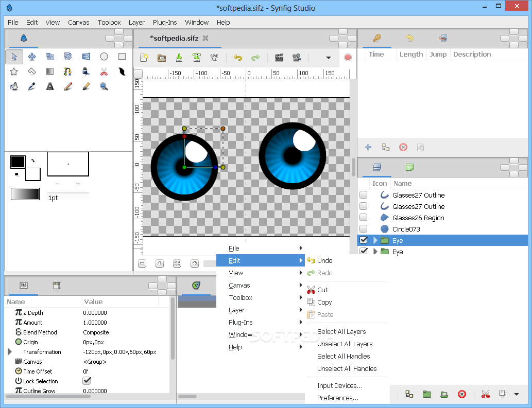Select the Gradient tool in toolbox
The width and height of the screenshot is (532, 408).
50,72
